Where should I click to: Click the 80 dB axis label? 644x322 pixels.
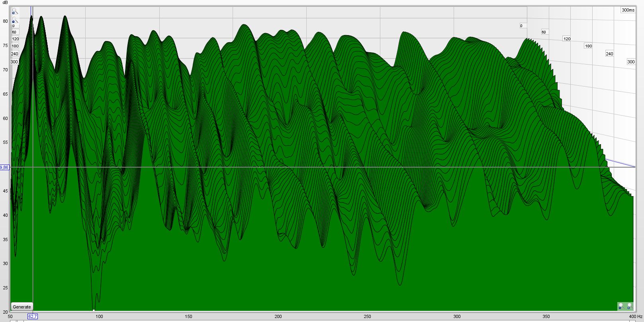tap(5, 21)
